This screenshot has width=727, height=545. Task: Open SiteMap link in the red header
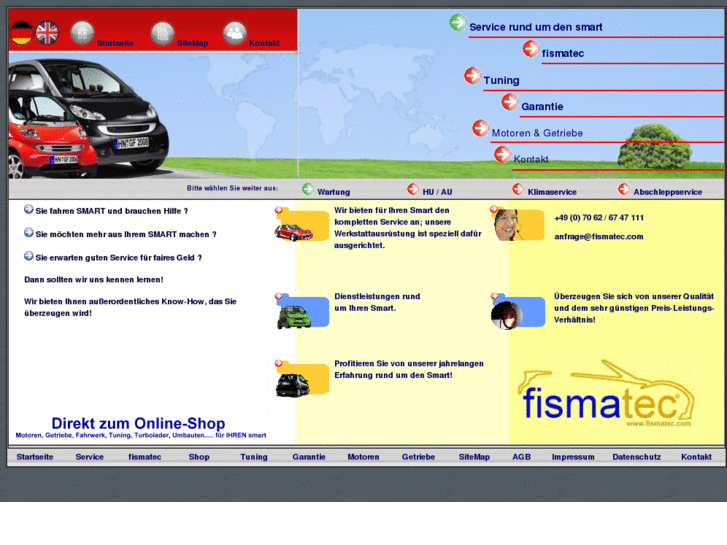pos(192,43)
